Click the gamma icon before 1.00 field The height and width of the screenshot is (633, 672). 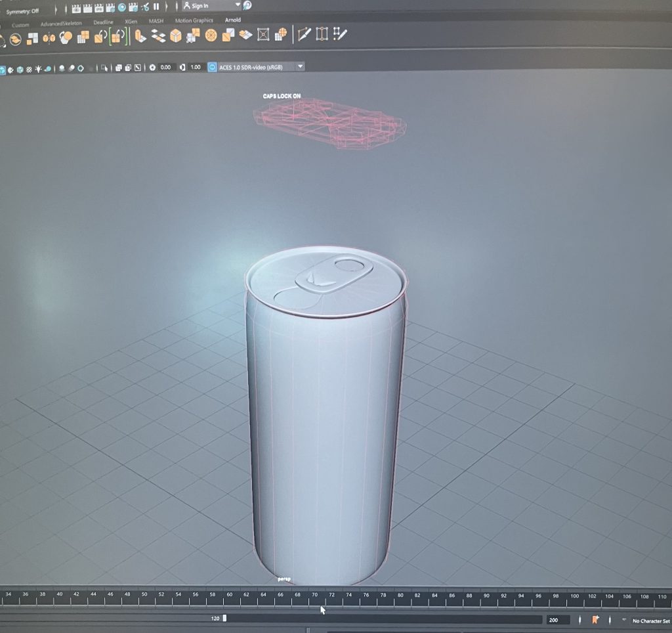click(182, 68)
